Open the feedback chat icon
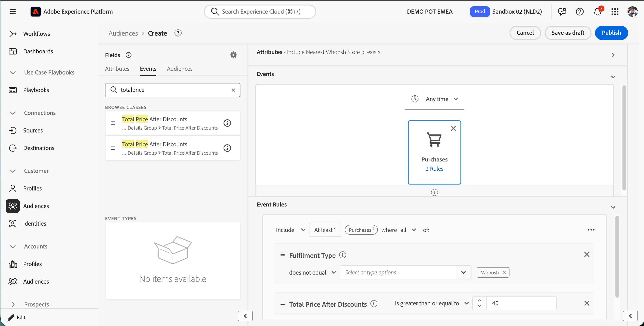 tap(562, 11)
